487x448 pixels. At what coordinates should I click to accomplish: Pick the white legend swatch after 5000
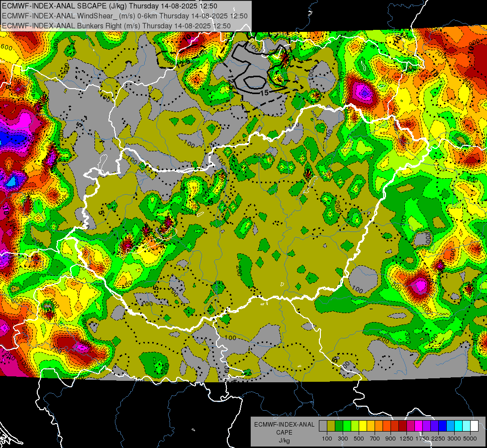coord(474,426)
